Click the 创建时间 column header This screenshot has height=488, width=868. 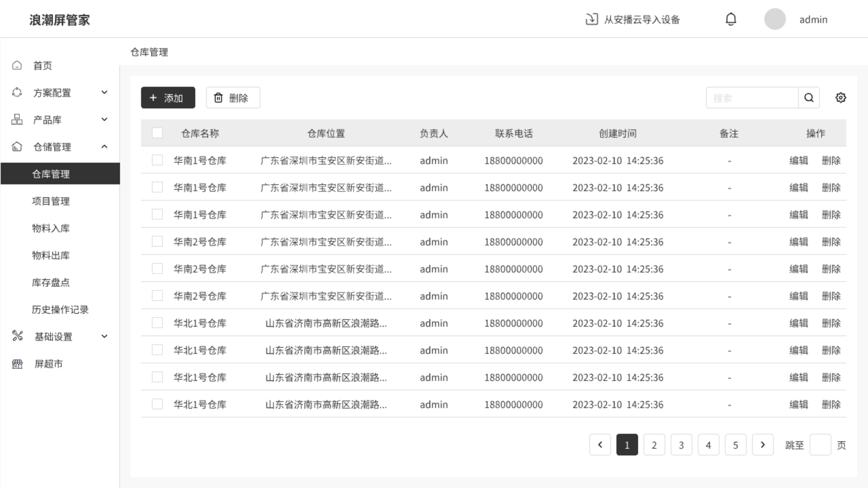[x=618, y=133]
